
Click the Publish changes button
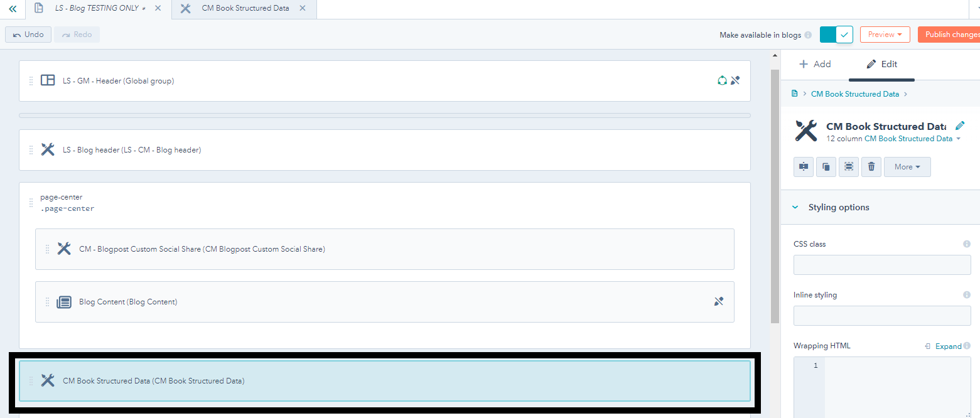pyautogui.click(x=950, y=35)
